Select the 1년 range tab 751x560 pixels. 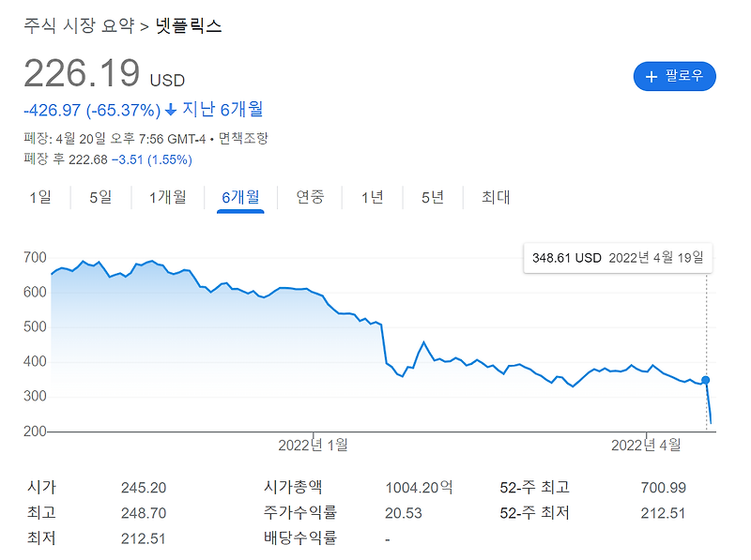coord(372,197)
